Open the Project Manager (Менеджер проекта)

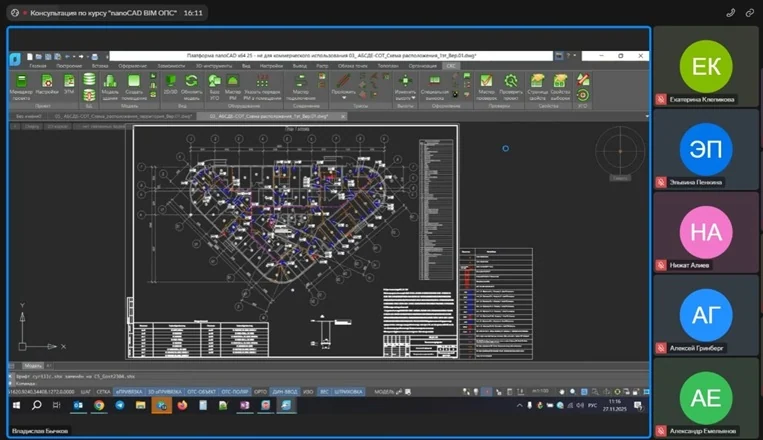(x=21, y=87)
